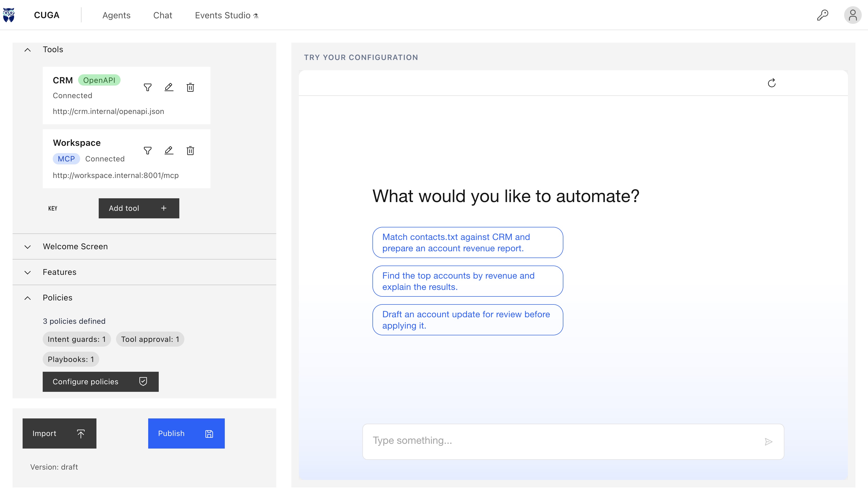Collapse the Policies section
868x500 pixels.
pyautogui.click(x=28, y=298)
